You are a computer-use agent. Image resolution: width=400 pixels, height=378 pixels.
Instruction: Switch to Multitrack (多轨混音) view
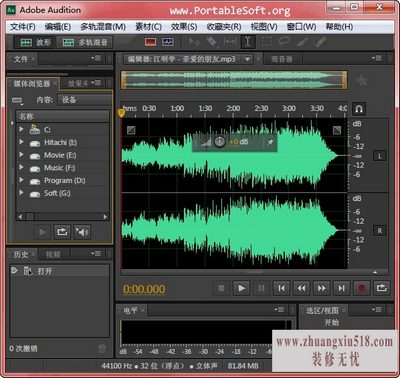click(x=85, y=42)
